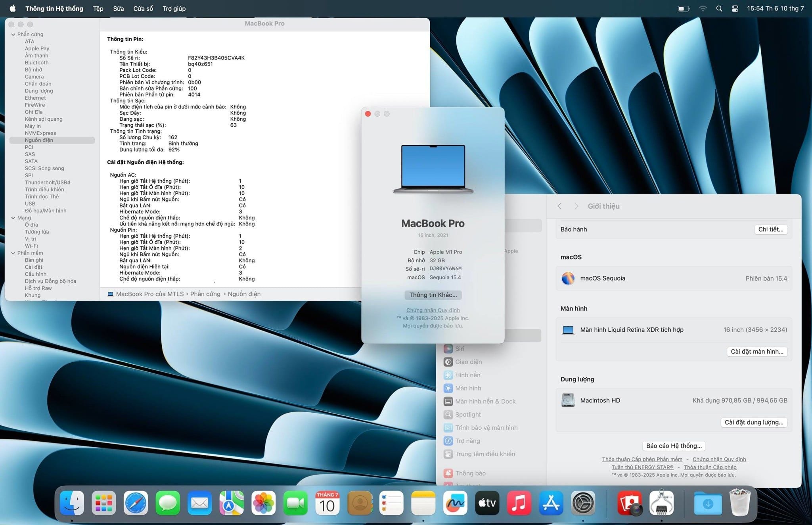Open the Messages app in the Dock
This screenshot has height=525, width=812.
pyautogui.click(x=168, y=503)
